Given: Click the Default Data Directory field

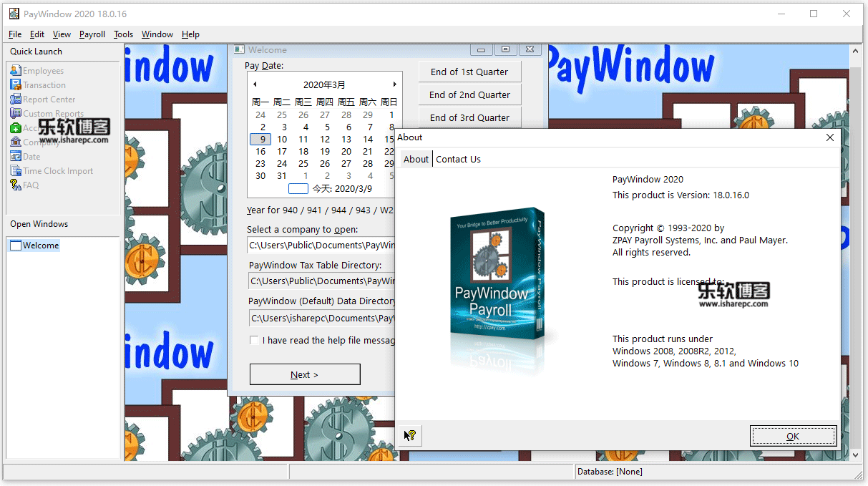Looking at the screenshot, I should (x=321, y=318).
